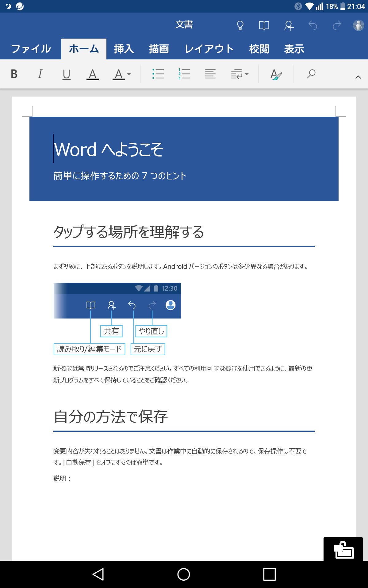The height and width of the screenshot is (588, 368).
Task: Open the 校閲 tab
Action: pos(259,49)
